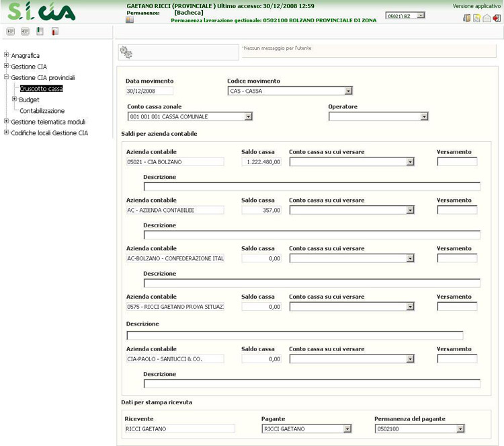The height and width of the screenshot is (446, 504).
Task: Click Descrizione field under AZIENDA CONTABILEE
Action: coord(312,235)
